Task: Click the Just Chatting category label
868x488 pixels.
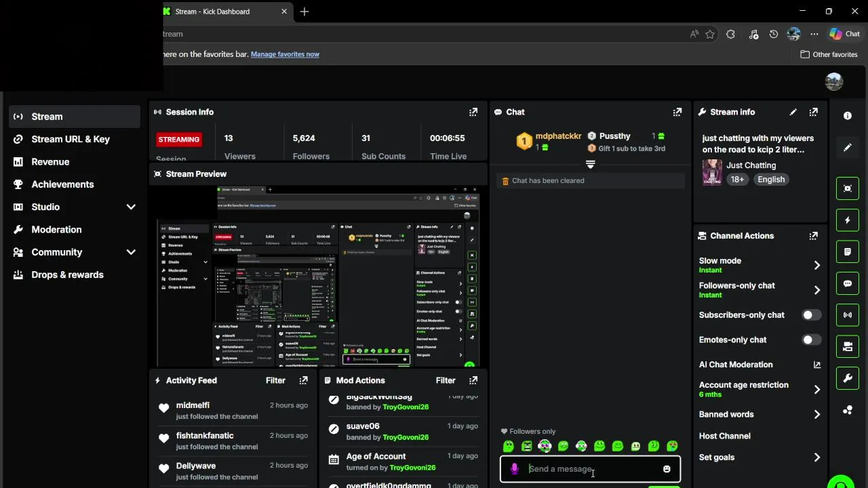Action: (x=751, y=165)
